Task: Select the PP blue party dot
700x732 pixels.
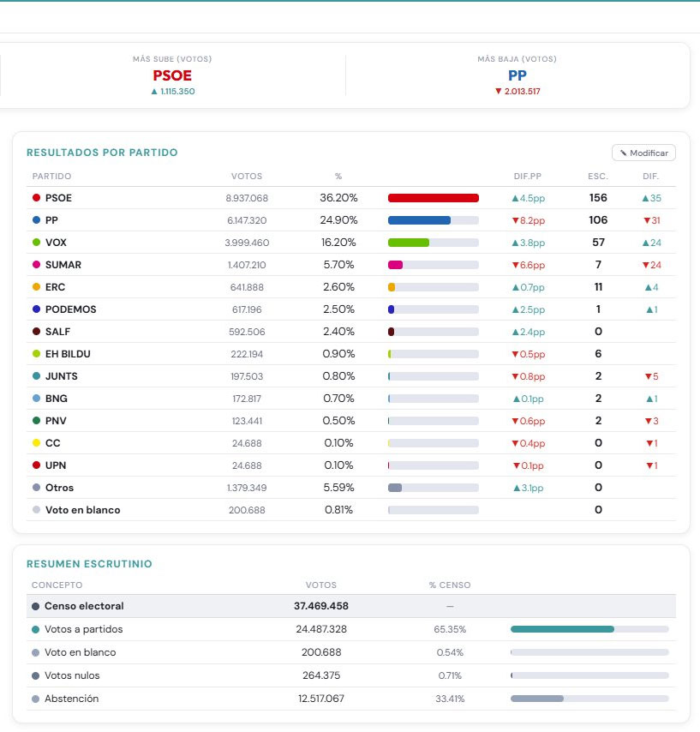Action: click(x=36, y=220)
